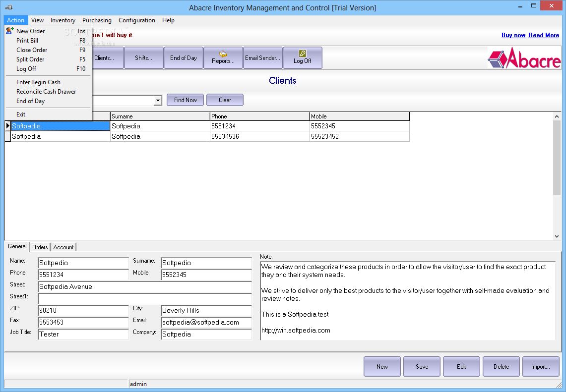Click the New Order icon in Action menu
The image size is (566, 392).
[10, 31]
